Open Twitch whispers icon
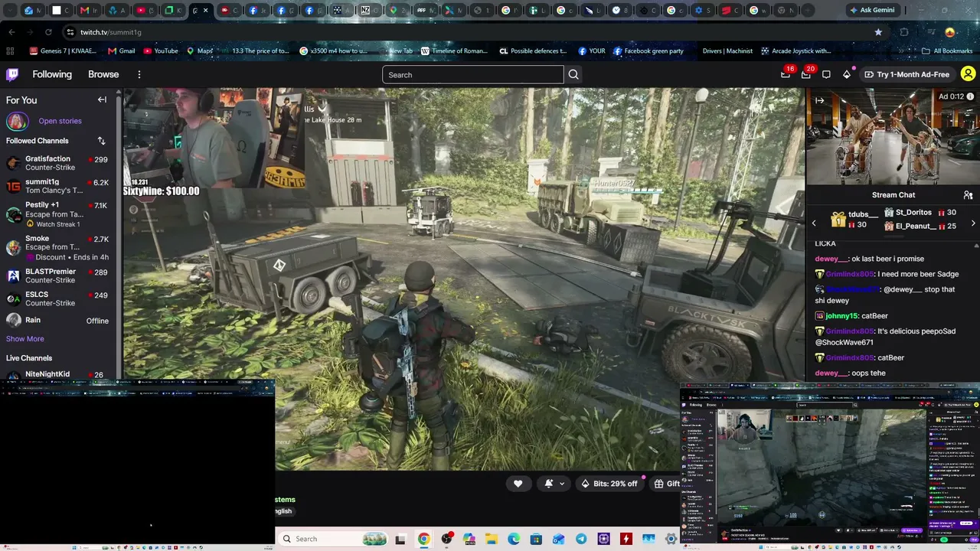 826,74
